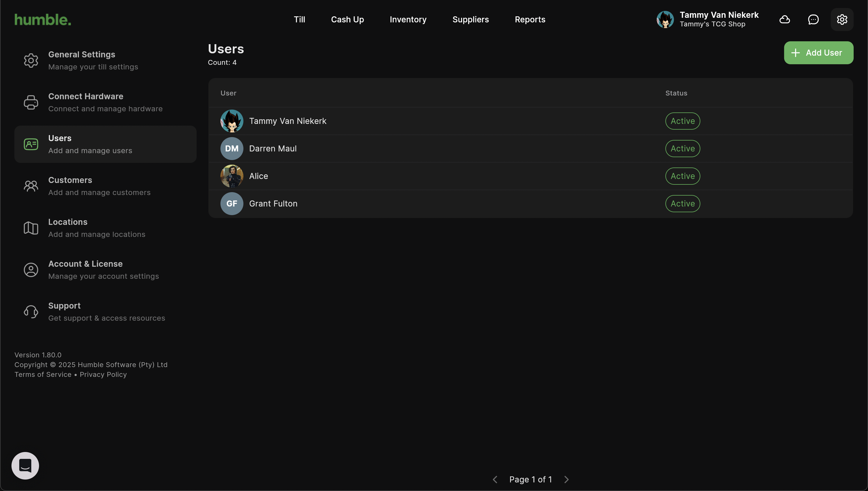The image size is (868, 491).
Task: Click the humble logo
Action: pyautogui.click(x=43, y=20)
